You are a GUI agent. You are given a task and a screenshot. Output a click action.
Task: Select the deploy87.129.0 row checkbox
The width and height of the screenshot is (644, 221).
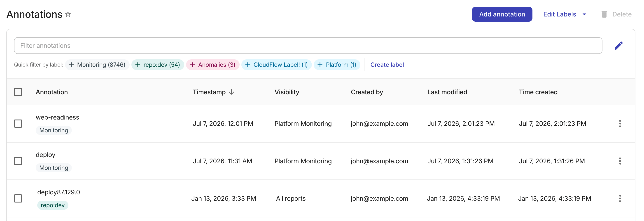pos(18,198)
